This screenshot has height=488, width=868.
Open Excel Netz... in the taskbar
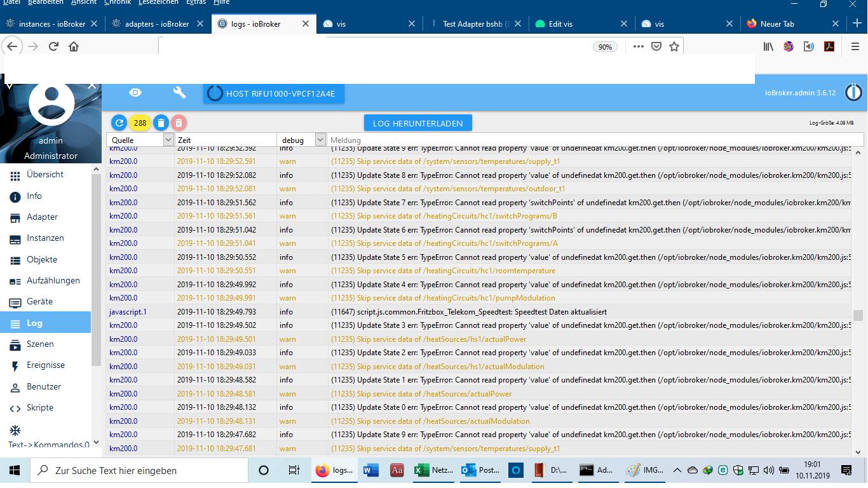433,470
